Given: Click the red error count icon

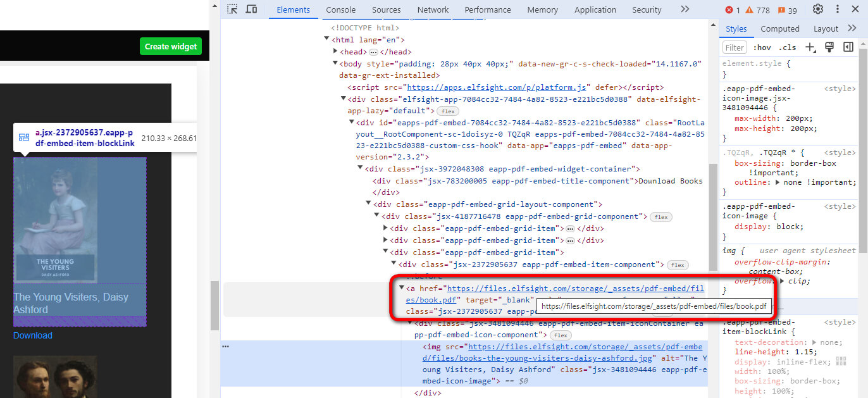Looking at the screenshot, I should coord(733,10).
